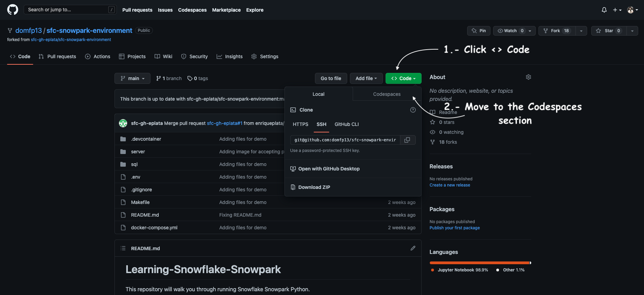
Task: Switch to the Security tab
Action: pyautogui.click(x=194, y=56)
